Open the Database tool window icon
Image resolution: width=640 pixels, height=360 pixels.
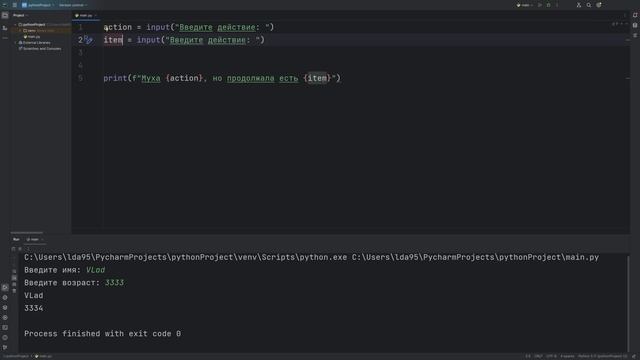(635, 25)
